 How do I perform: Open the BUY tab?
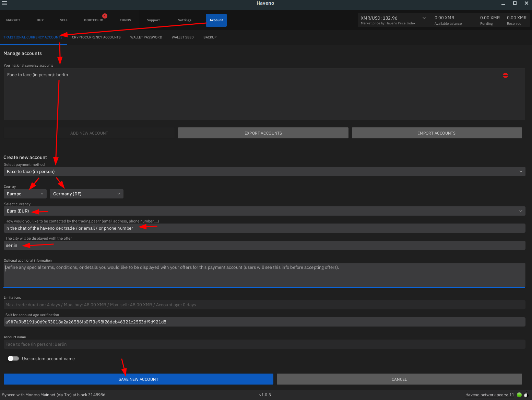40,20
